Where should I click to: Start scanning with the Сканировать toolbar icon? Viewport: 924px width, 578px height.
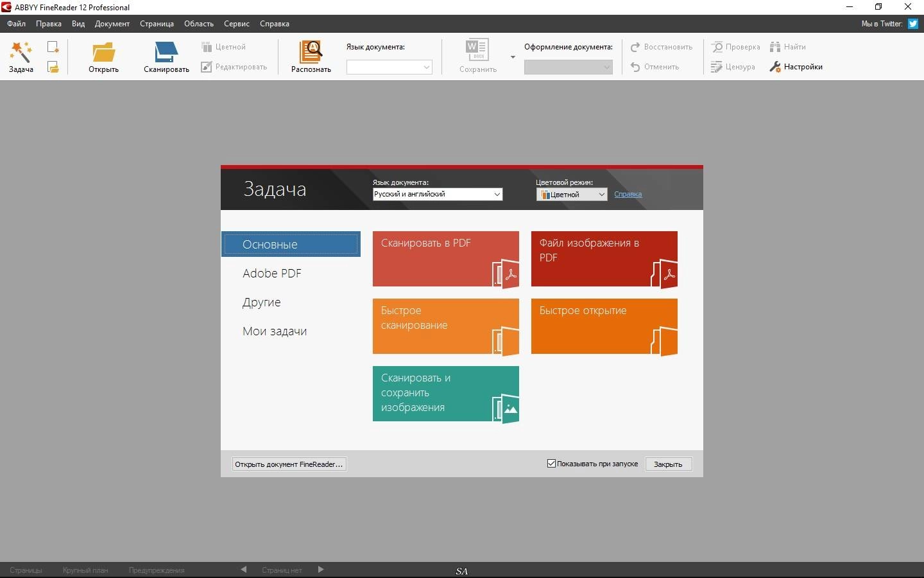(166, 53)
